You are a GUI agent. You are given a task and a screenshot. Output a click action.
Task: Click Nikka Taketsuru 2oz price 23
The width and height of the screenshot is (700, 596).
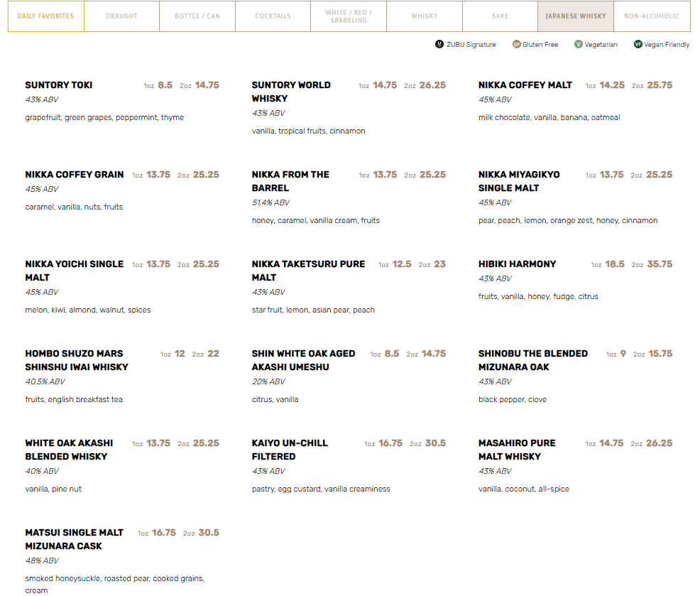coord(439,264)
